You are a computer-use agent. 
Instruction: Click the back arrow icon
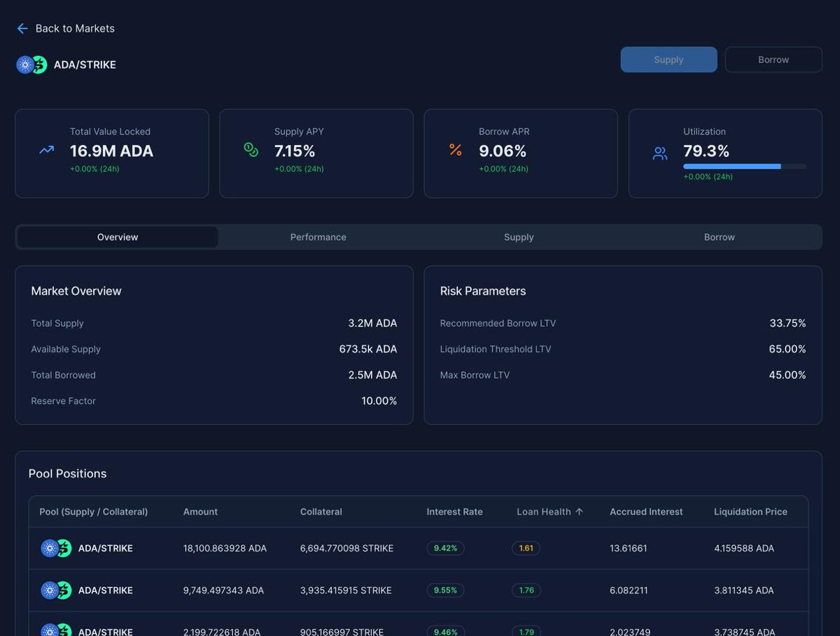[22, 29]
